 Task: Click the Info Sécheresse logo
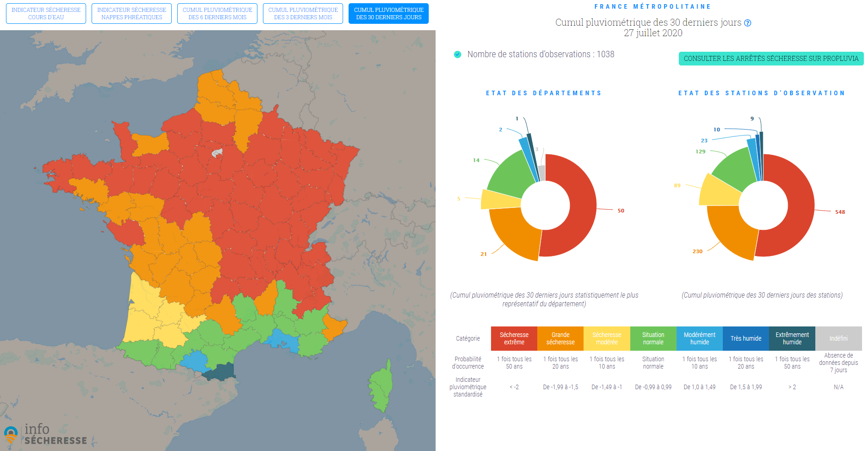click(x=45, y=435)
